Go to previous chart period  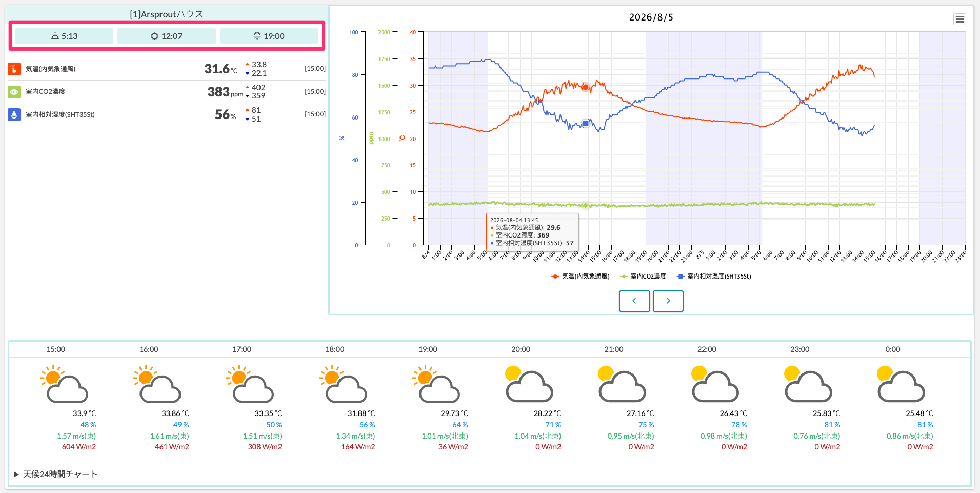coord(634,301)
